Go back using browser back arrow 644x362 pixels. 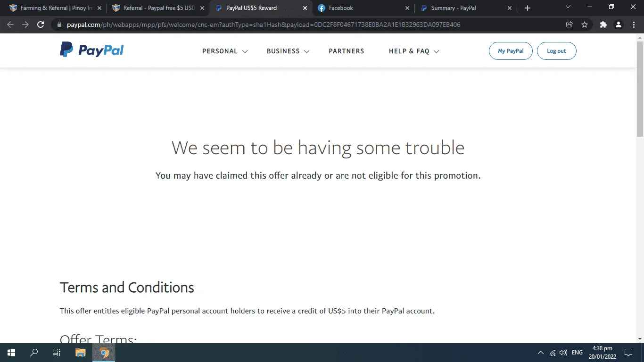tap(10, 25)
